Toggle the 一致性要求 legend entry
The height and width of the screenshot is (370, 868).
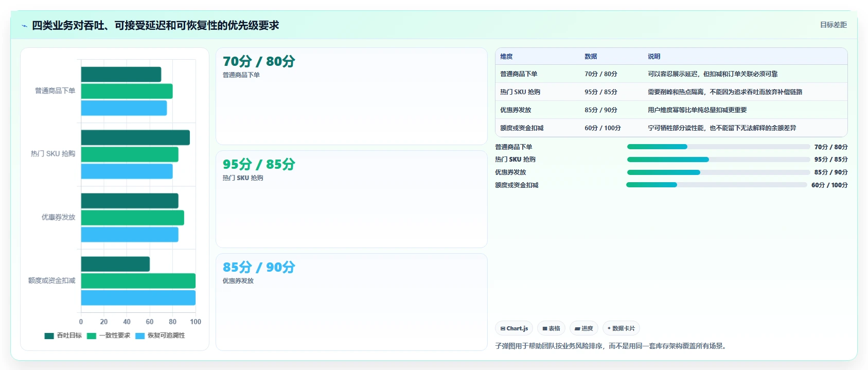coord(109,336)
